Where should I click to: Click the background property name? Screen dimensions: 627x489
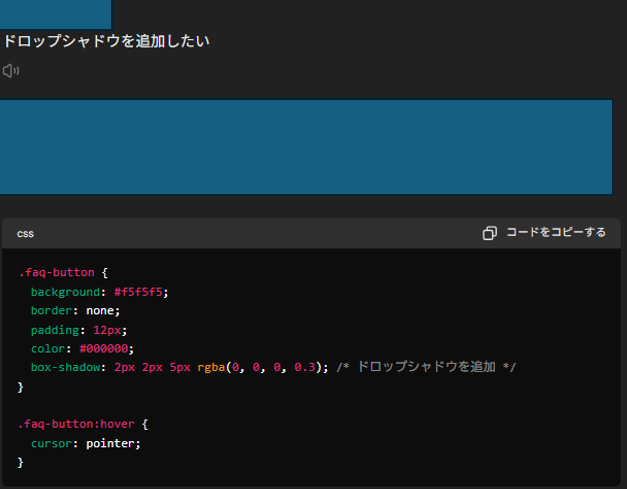pyautogui.click(x=66, y=292)
